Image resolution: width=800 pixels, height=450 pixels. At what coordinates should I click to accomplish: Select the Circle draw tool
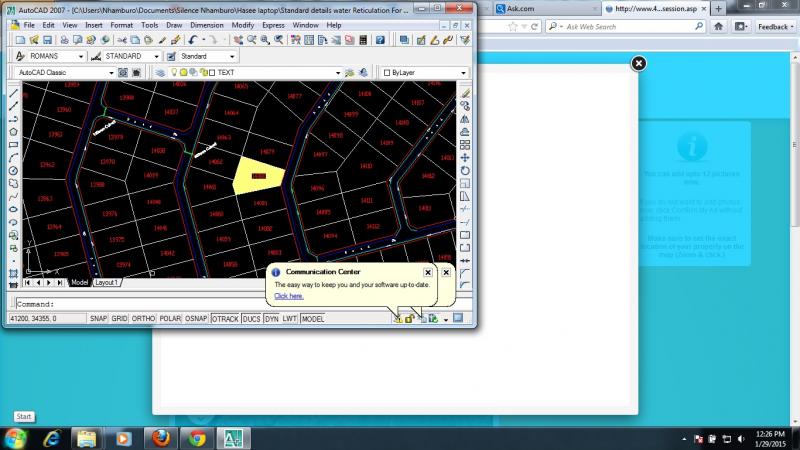pyautogui.click(x=13, y=171)
